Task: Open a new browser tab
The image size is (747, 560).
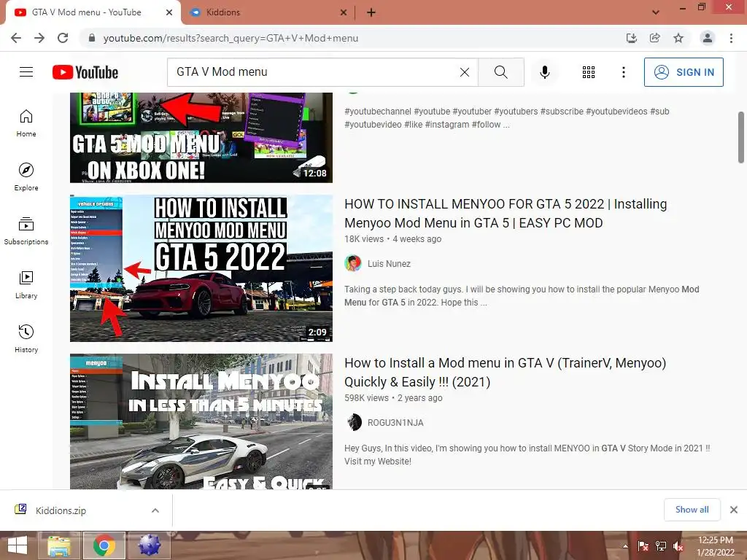Action: [x=371, y=12]
